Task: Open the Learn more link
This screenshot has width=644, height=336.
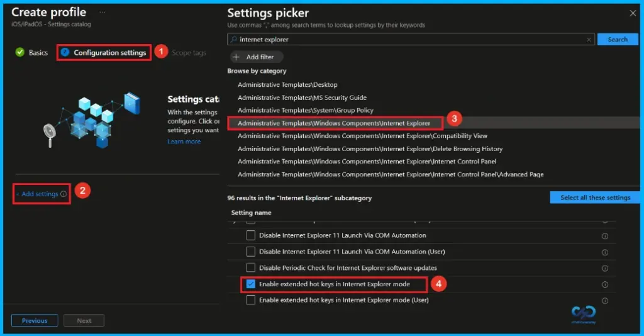Action: [184, 142]
